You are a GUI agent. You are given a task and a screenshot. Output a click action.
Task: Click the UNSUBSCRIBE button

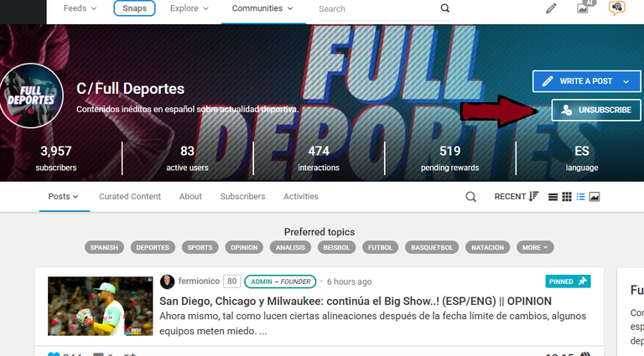click(596, 110)
